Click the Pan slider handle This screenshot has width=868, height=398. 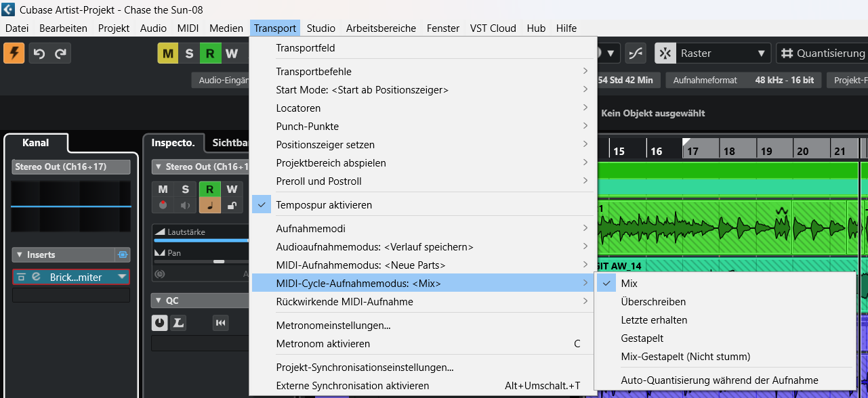[218, 261]
